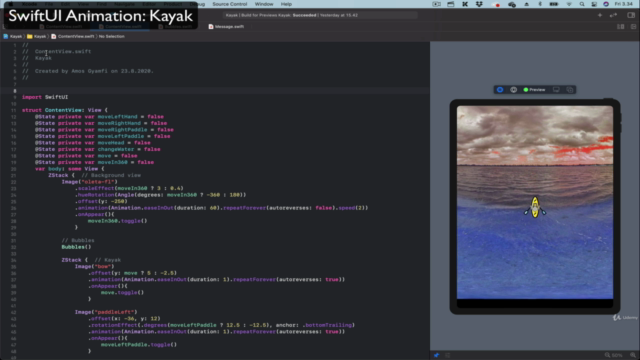Click the green Preview label in canvas toolbar
Screen dimensions: 640x360
tap(534, 90)
